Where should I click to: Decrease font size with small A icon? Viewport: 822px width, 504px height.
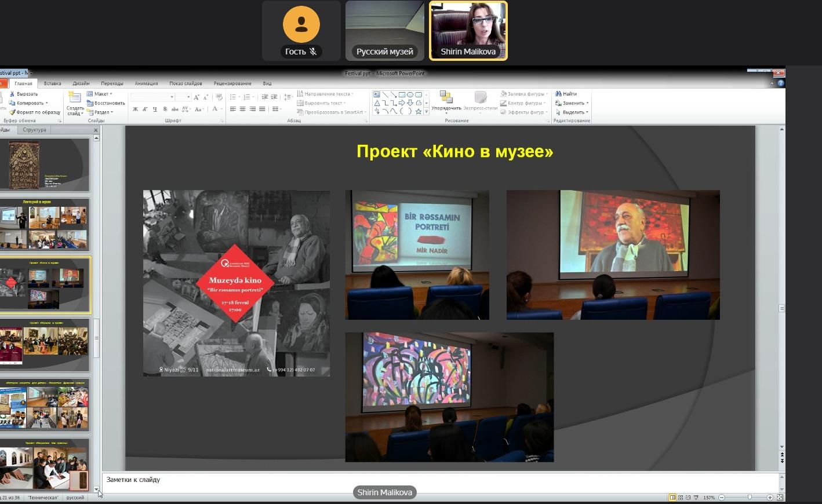coord(206,97)
